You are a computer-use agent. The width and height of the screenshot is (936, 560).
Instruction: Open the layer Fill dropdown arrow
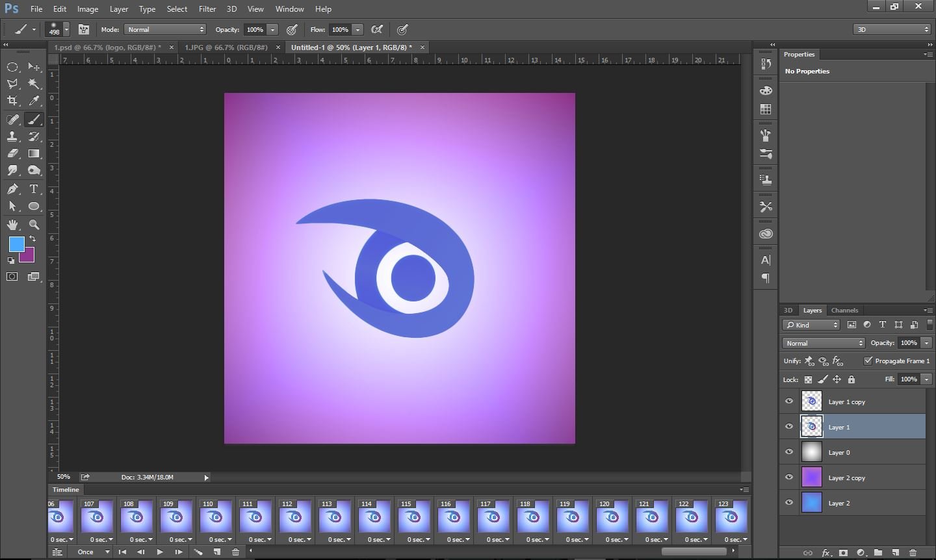(x=926, y=379)
